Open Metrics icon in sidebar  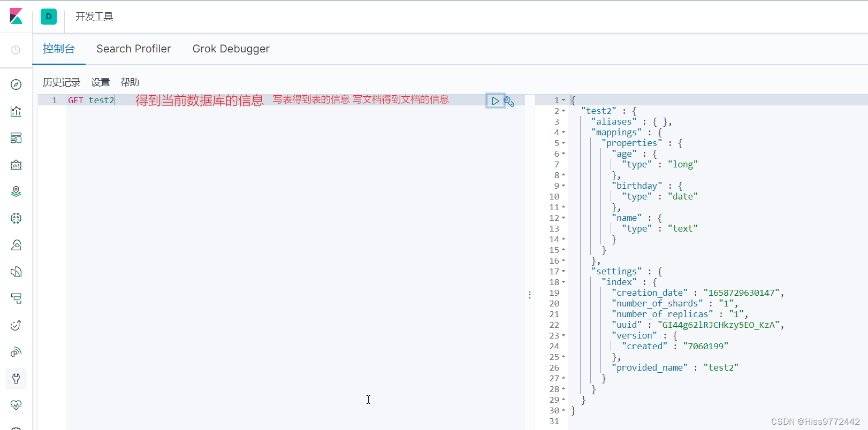pyautogui.click(x=16, y=245)
